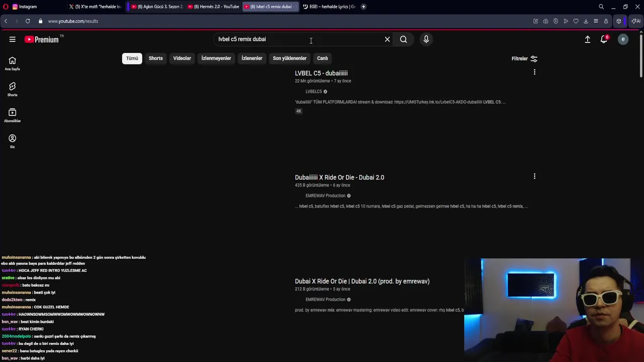Open the account avatar menu
Viewport: 644px width, 362px height.
[x=623, y=39]
